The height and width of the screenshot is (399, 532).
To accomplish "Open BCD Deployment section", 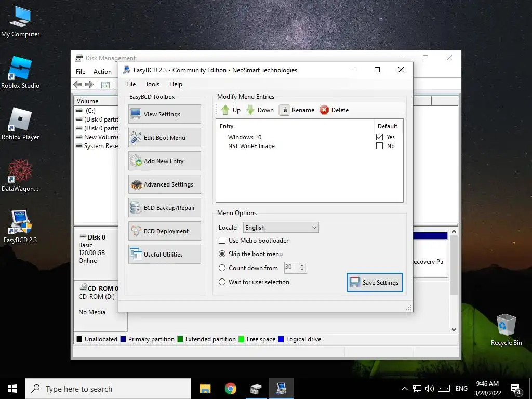I will tap(165, 231).
